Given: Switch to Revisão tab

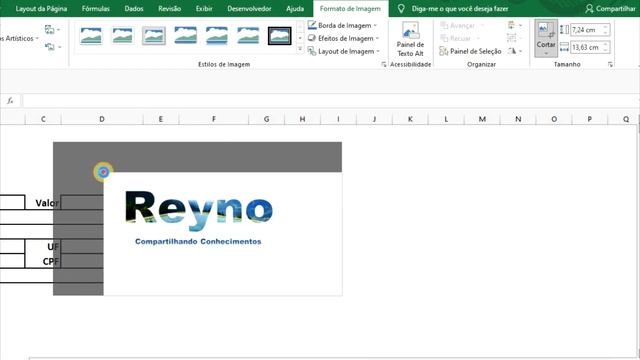Looking at the screenshot, I should (169, 9).
